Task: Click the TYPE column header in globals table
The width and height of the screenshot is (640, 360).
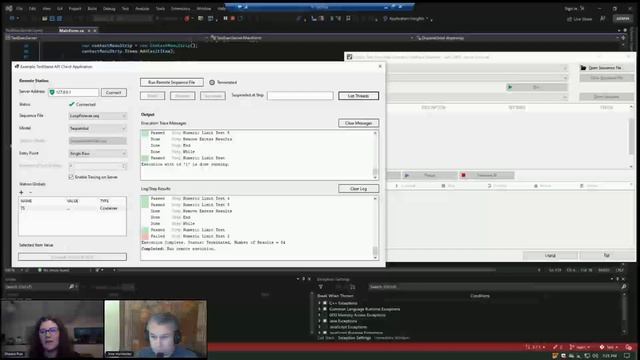Action: click(x=104, y=201)
